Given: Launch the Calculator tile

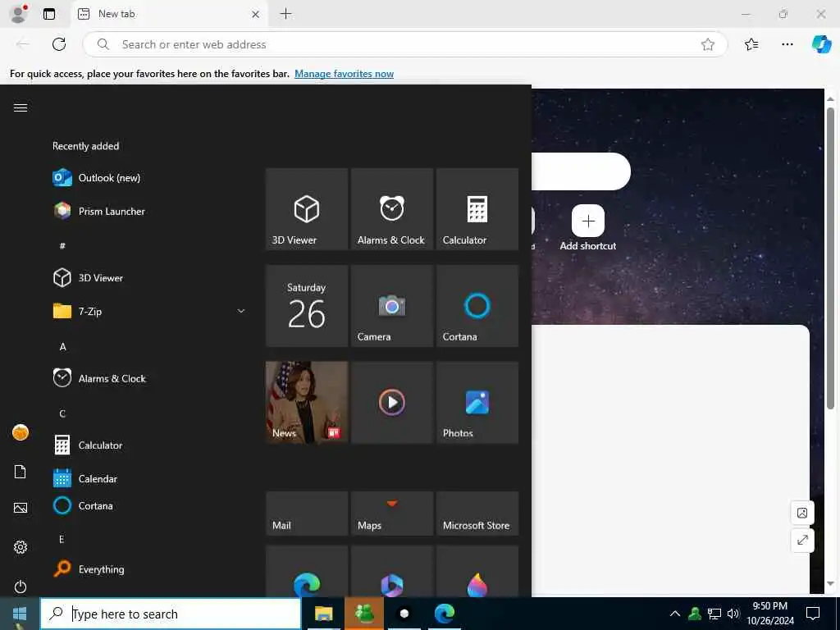Looking at the screenshot, I should tap(477, 209).
